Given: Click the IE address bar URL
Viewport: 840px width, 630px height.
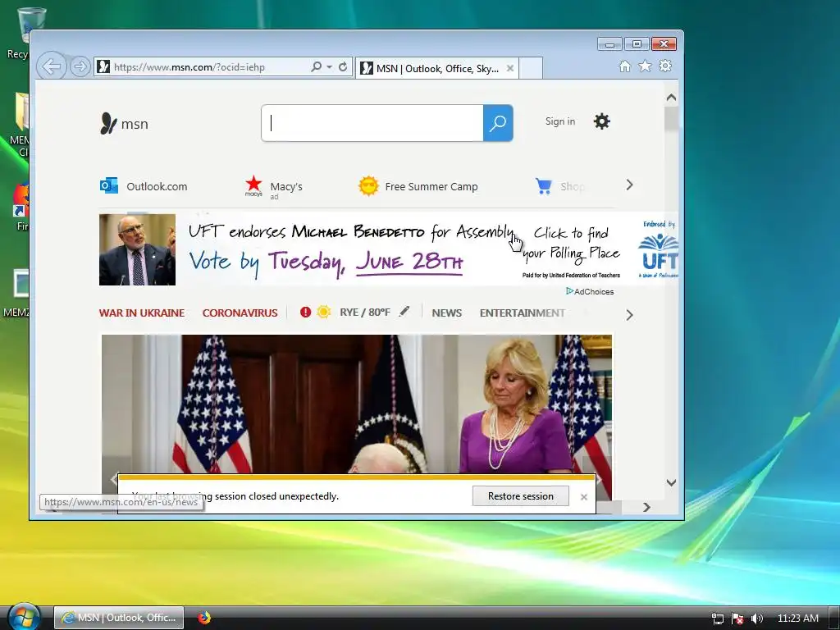Looking at the screenshot, I should tap(189, 67).
